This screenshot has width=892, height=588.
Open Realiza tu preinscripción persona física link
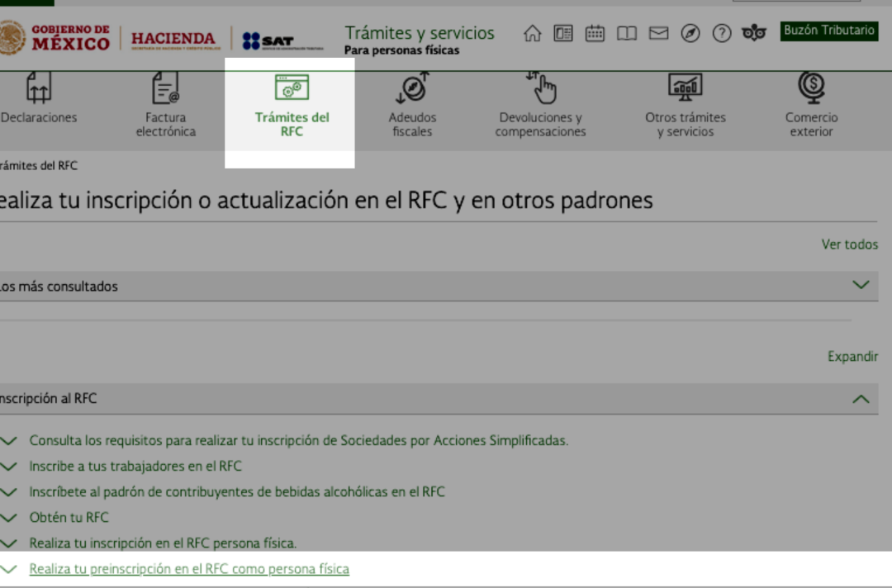click(189, 569)
